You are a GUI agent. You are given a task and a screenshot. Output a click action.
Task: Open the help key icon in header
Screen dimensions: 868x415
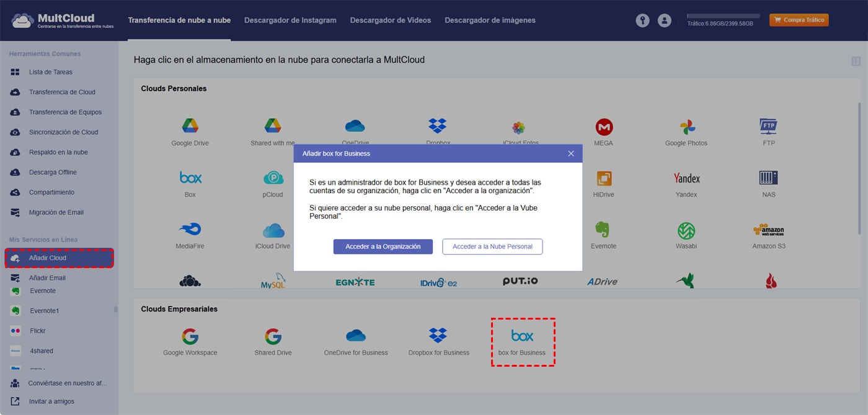(642, 20)
